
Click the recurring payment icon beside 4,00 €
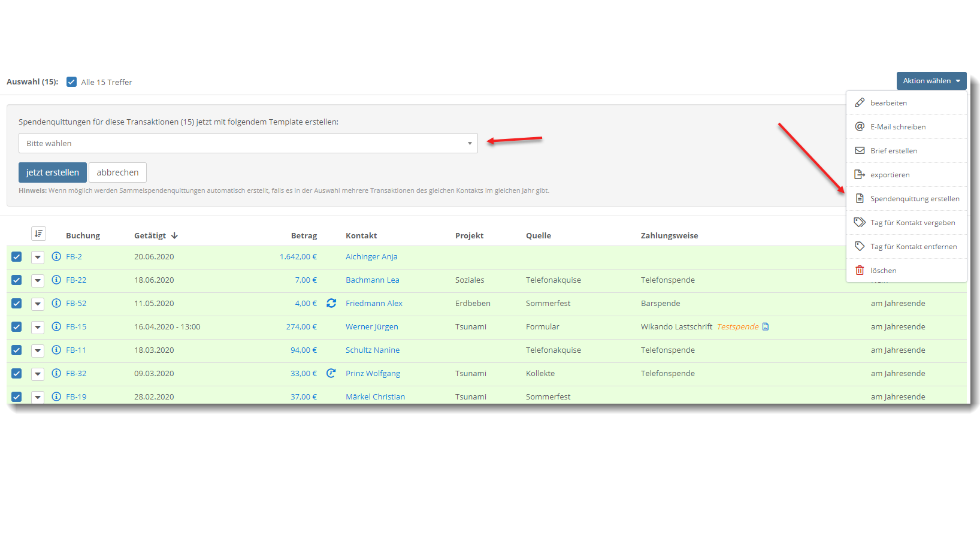[x=331, y=303]
